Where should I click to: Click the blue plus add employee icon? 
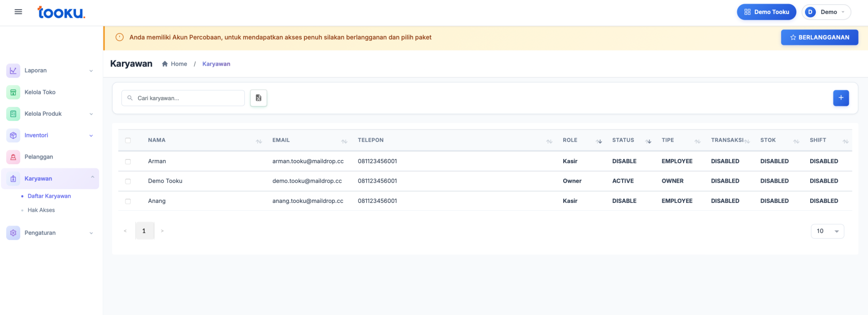tap(841, 98)
